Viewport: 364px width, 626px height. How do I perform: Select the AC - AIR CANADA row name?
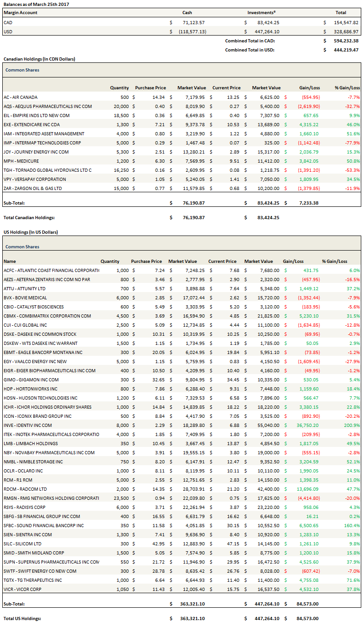[20, 97]
